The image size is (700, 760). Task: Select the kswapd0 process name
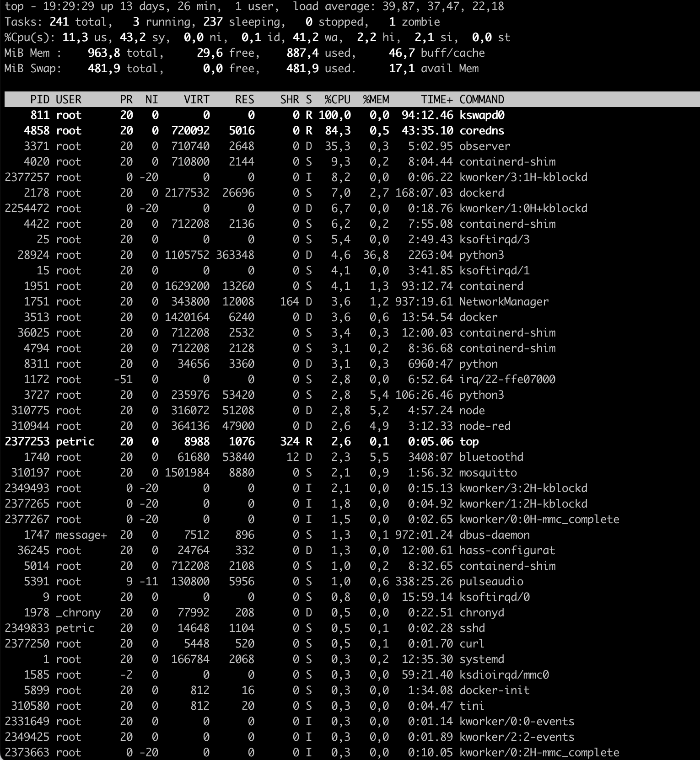click(482, 115)
